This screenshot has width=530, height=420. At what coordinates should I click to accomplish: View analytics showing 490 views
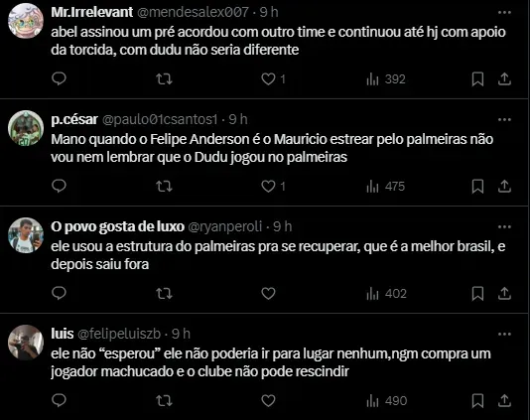[387, 401]
